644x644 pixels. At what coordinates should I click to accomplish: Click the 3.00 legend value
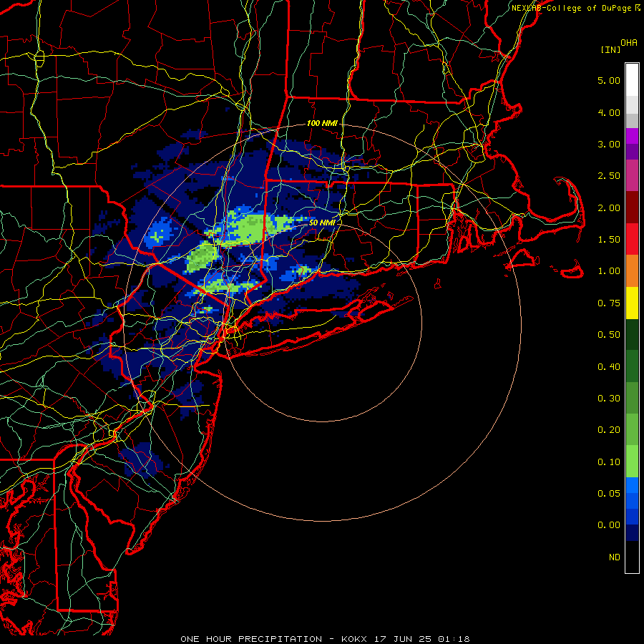(609, 144)
